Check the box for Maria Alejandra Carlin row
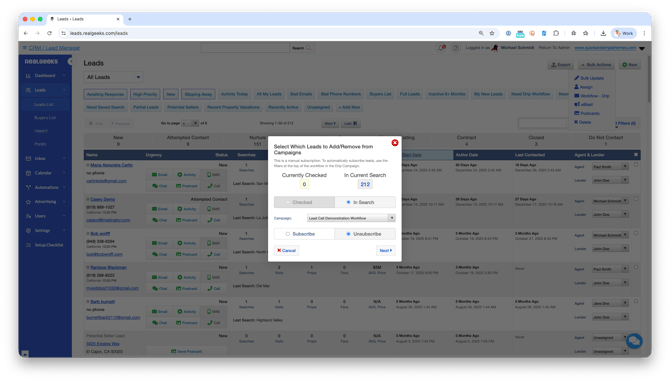 (636, 165)
